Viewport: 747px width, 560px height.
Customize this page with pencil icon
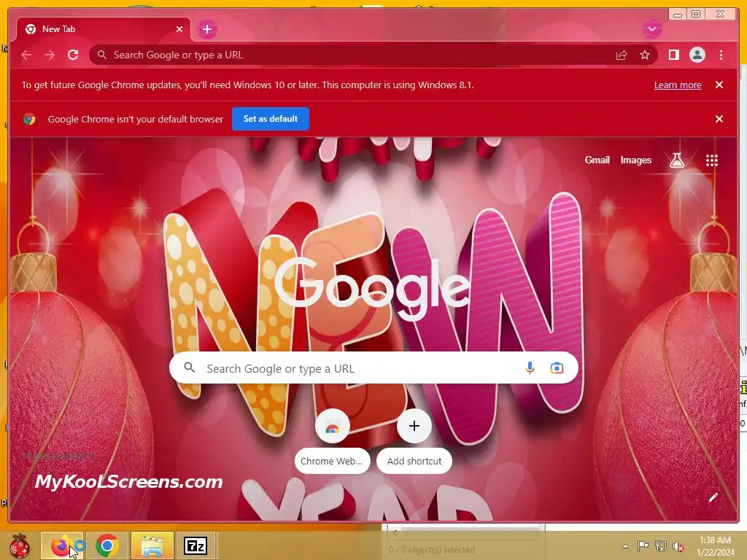713,497
